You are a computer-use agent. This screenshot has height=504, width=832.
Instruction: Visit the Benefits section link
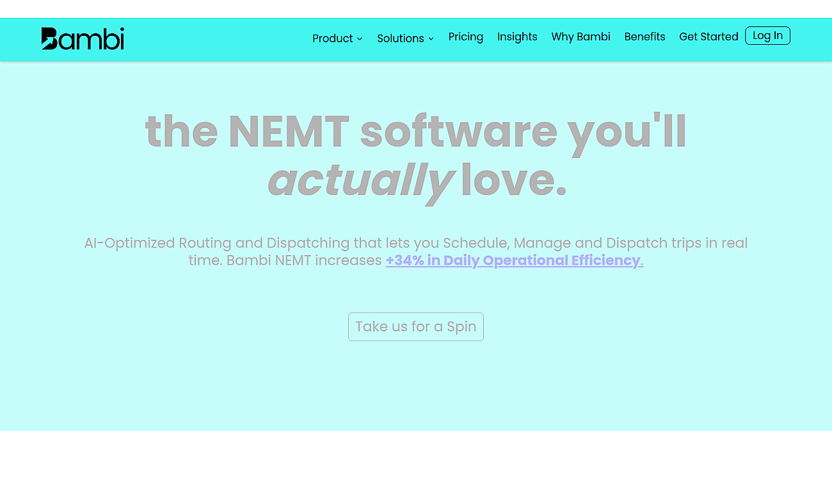[644, 36]
